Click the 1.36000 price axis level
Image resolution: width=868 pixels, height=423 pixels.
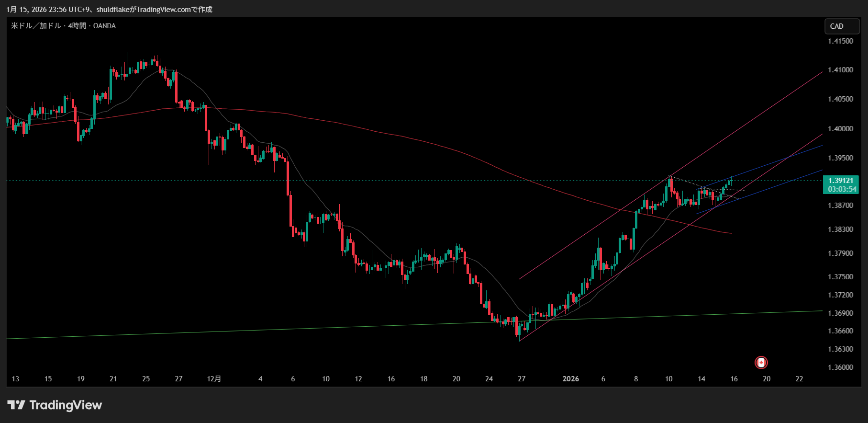pos(840,367)
